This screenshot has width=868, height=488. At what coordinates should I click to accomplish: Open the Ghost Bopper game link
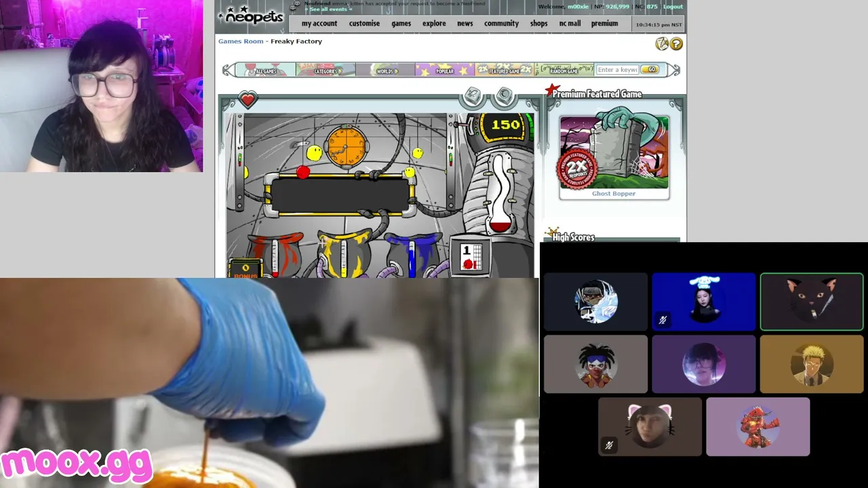click(x=614, y=194)
